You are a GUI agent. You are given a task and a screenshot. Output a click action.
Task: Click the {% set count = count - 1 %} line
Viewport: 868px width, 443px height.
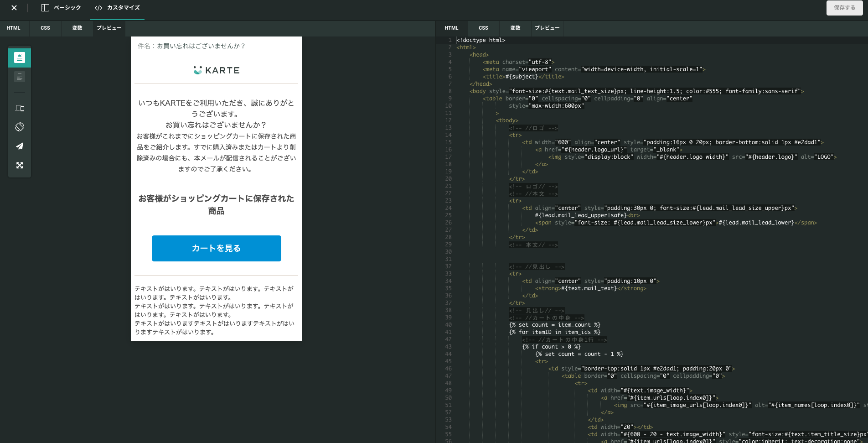[579, 354]
